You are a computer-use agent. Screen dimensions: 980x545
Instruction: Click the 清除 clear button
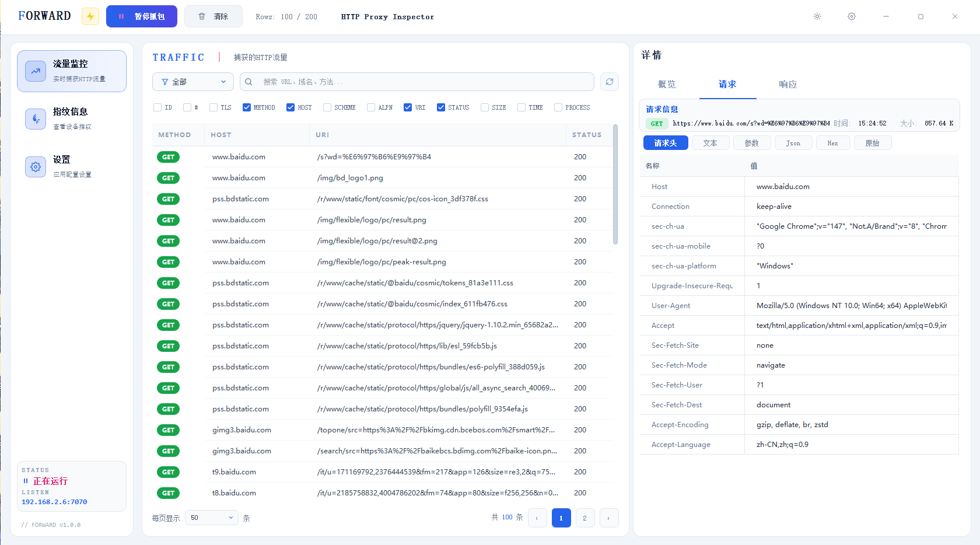coord(213,16)
